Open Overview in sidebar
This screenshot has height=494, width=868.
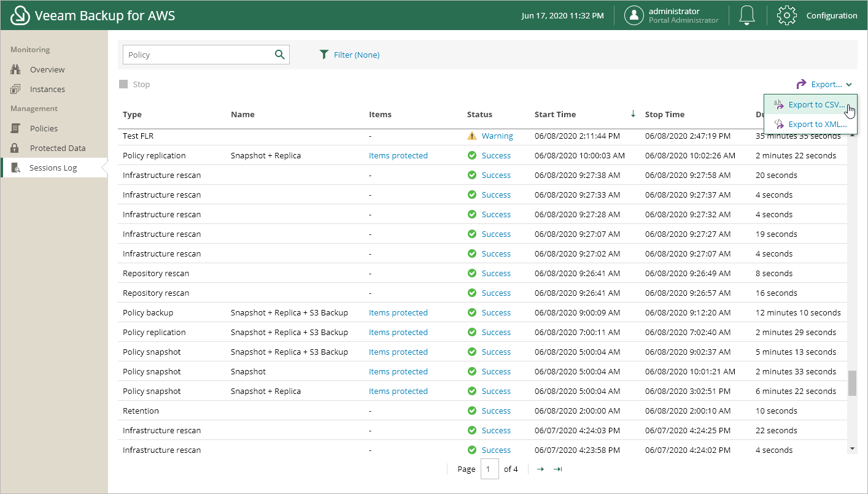pyautogui.click(x=47, y=69)
